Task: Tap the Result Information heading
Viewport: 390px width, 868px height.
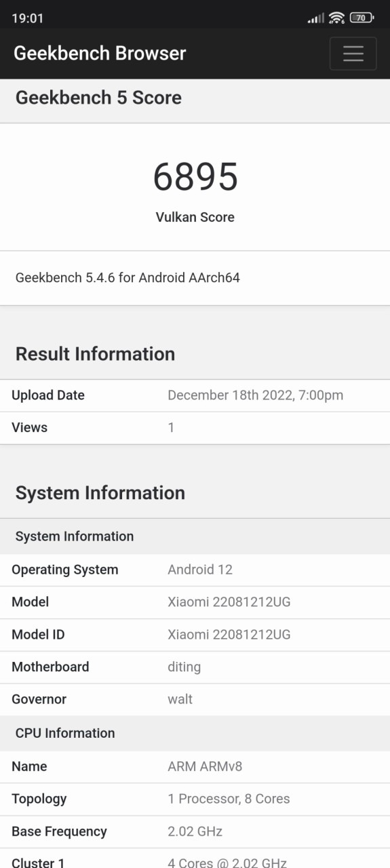Action: point(95,354)
